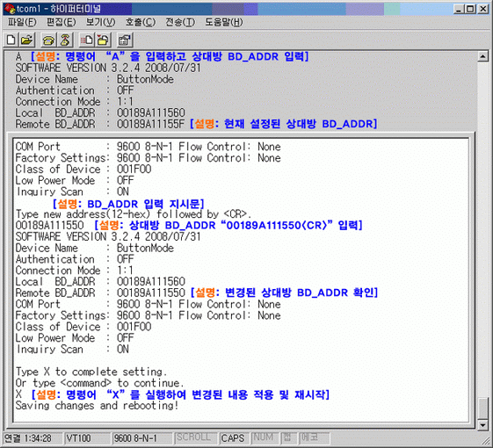This screenshot has width=493, height=448.
Task: Click the 연결 1:34:28 status entry
Action: (x=33, y=438)
